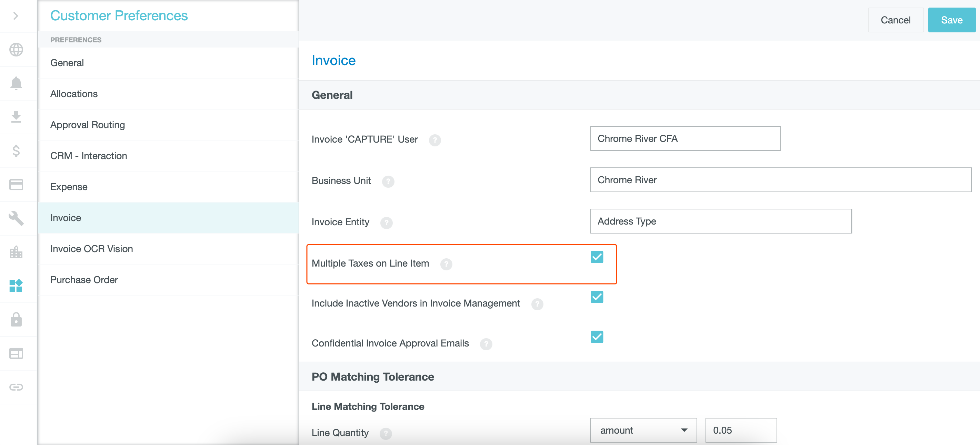Open the notifications bell icon
Screen dimensions: 980x445
coord(16,83)
